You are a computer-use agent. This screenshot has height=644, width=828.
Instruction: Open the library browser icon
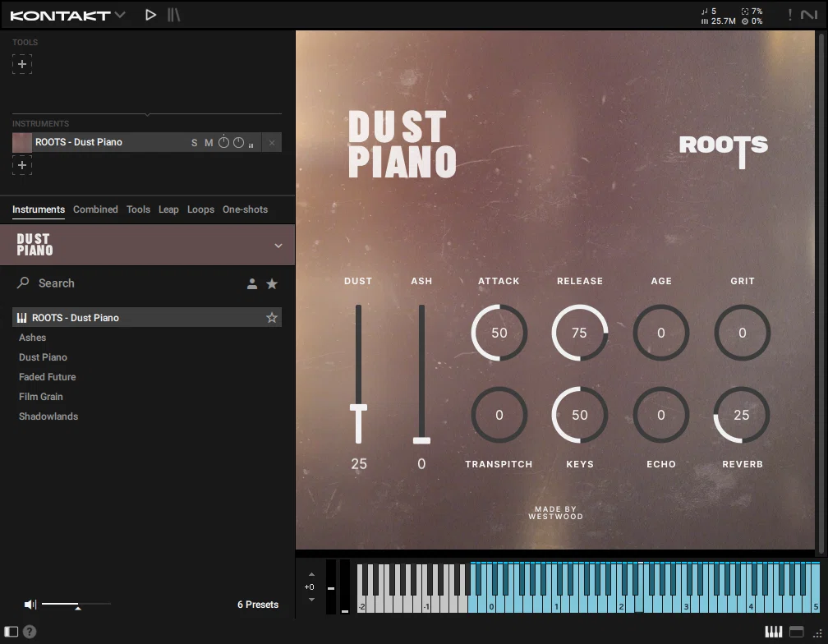pyautogui.click(x=174, y=15)
